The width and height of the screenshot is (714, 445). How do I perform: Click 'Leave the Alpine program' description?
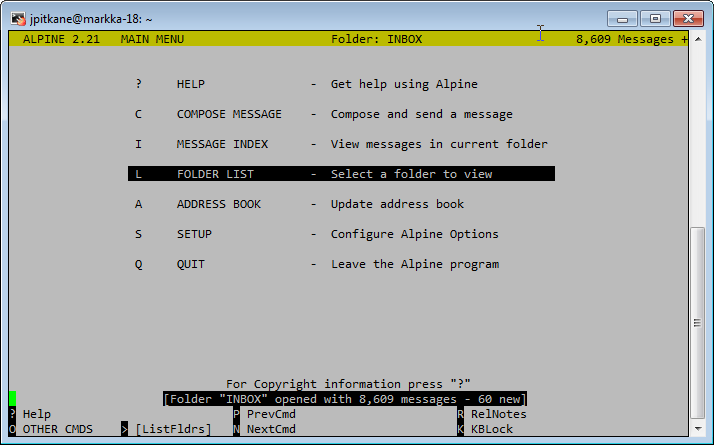click(x=415, y=264)
